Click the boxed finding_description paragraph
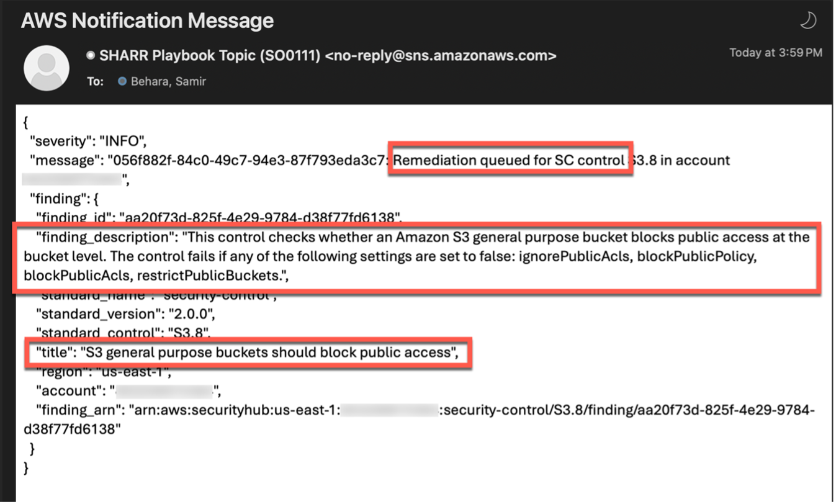Image resolution: width=836 pixels, height=504 pixels. (x=416, y=256)
